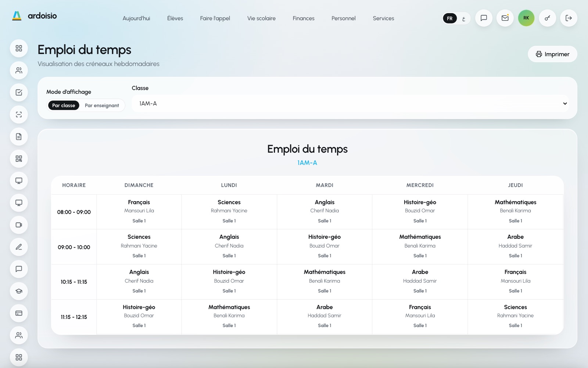Select Anglais cell on Lundi 09:00
This screenshot has width=588, height=368.
point(229,247)
